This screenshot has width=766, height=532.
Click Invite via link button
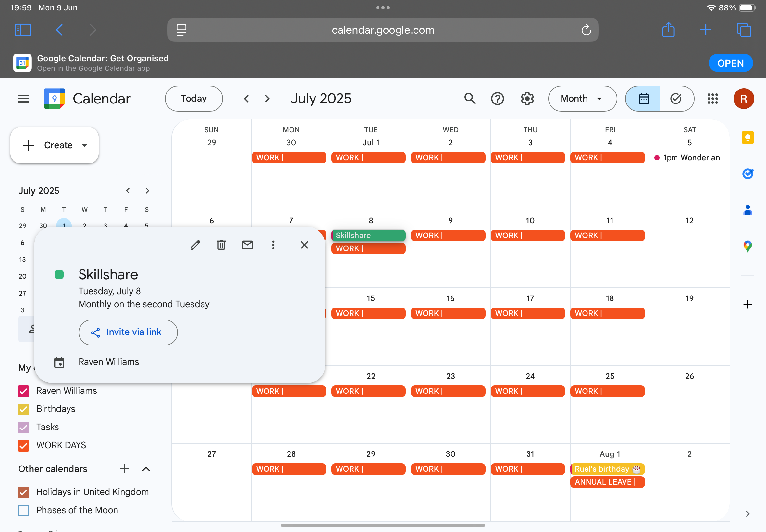tap(128, 332)
